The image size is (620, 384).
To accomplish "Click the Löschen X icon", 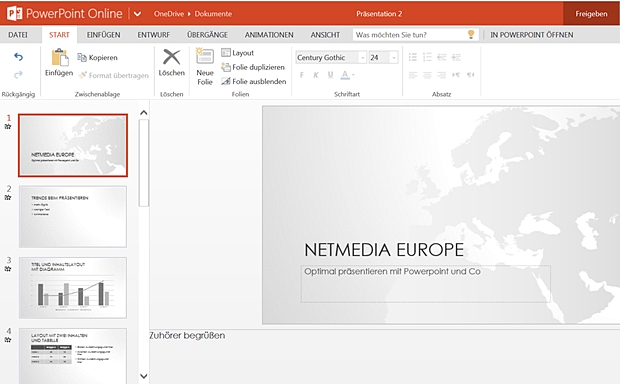I will click(172, 57).
